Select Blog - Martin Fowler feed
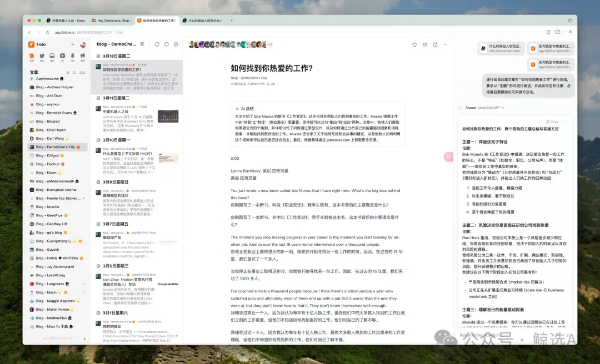 (58, 309)
